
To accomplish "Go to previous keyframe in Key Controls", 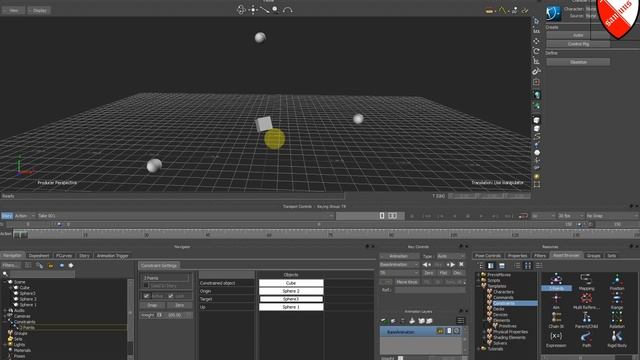I will tap(426, 264).
